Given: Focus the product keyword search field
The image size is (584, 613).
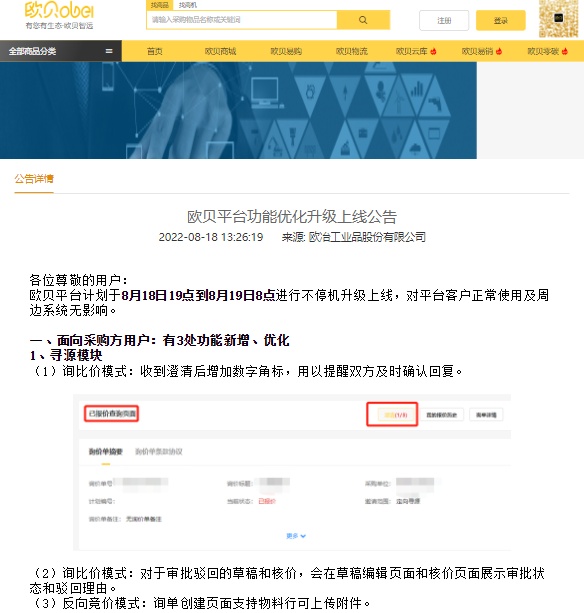Looking at the screenshot, I should (x=242, y=20).
